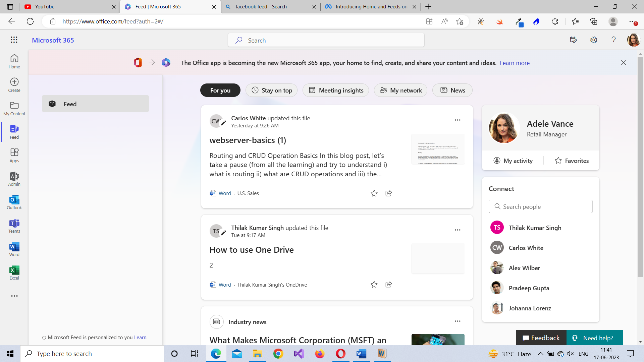Favorite the webserver-basics (1) file
This screenshot has width=644, height=362.
[374, 193]
